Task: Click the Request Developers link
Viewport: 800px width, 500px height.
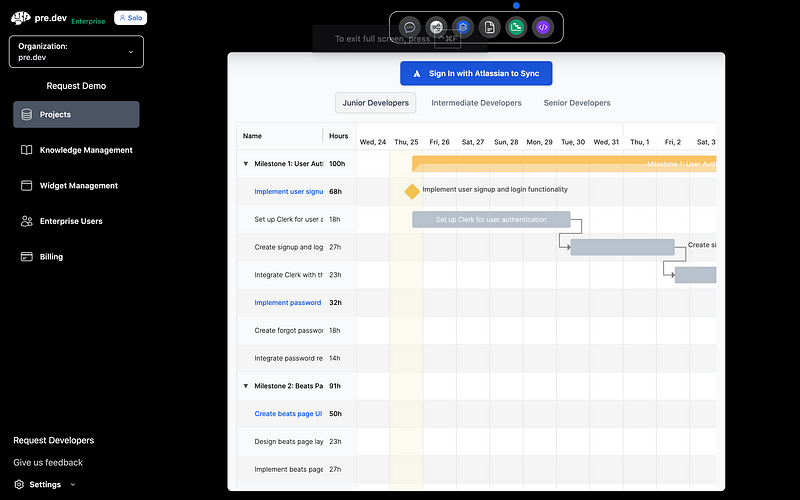Action: click(x=54, y=440)
